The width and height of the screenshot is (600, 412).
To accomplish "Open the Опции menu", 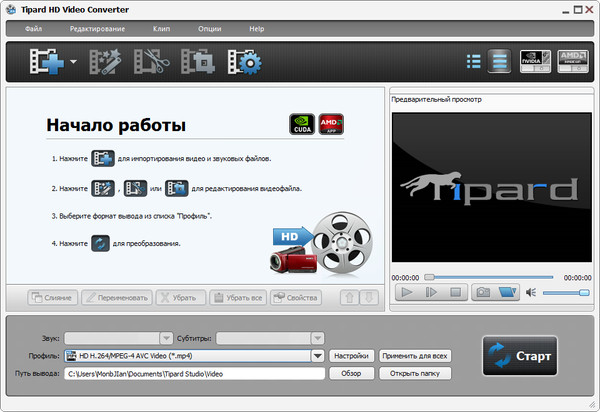I will click(210, 29).
